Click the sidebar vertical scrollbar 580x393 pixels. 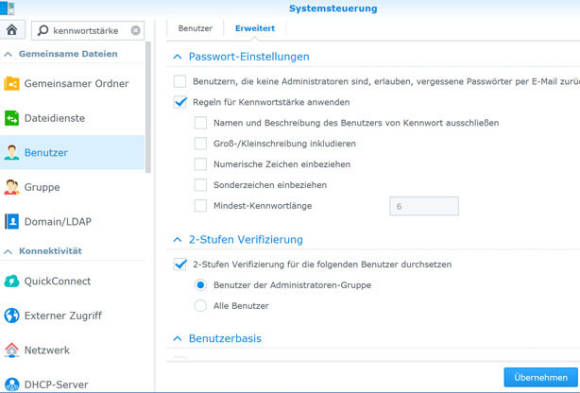click(x=148, y=107)
